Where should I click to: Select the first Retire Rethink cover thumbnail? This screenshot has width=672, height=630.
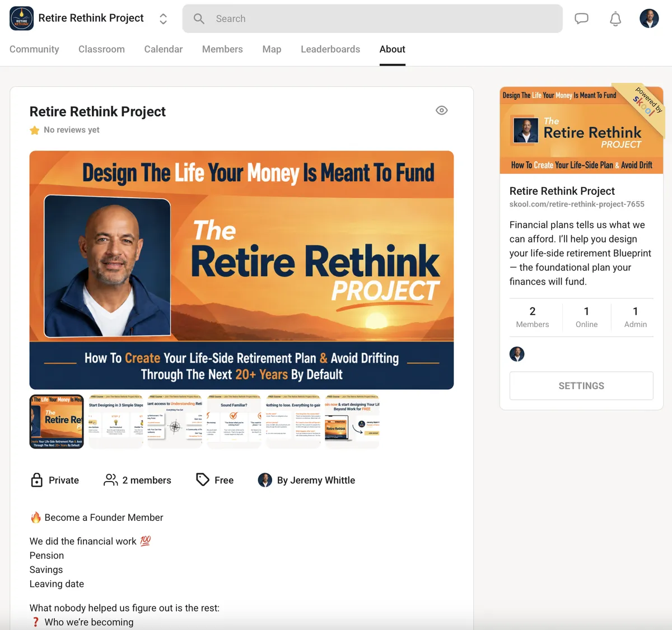pos(57,422)
